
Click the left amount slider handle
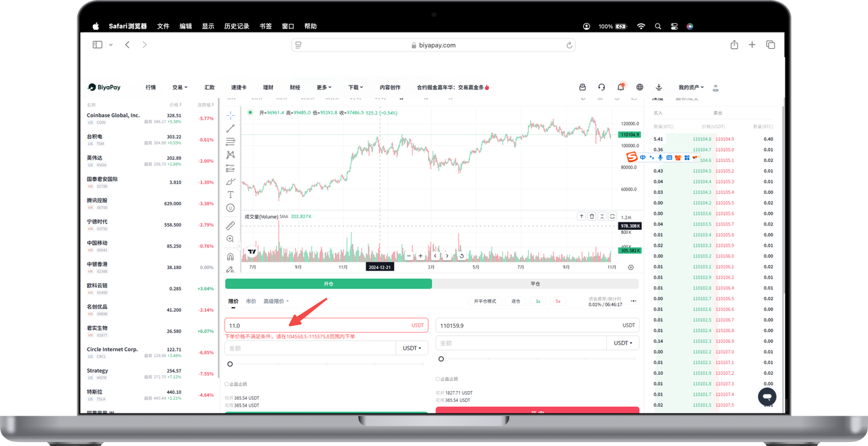point(230,364)
